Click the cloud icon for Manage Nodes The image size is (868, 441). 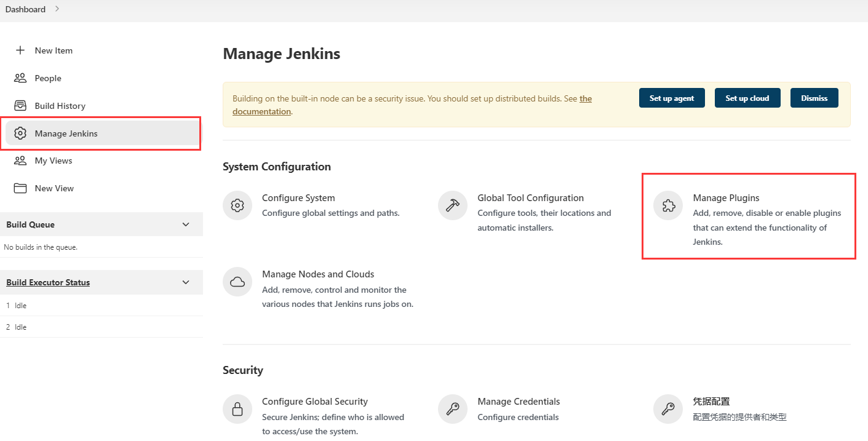click(237, 282)
